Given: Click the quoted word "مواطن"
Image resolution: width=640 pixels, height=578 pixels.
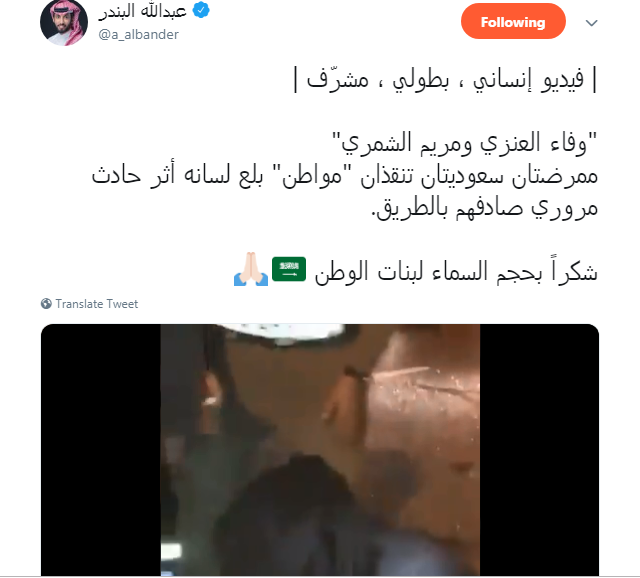Looking at the screenshot, I should pos(312,176).
